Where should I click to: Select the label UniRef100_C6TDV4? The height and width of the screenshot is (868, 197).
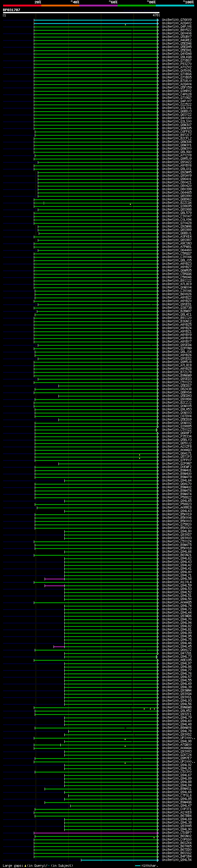(177, 416)
